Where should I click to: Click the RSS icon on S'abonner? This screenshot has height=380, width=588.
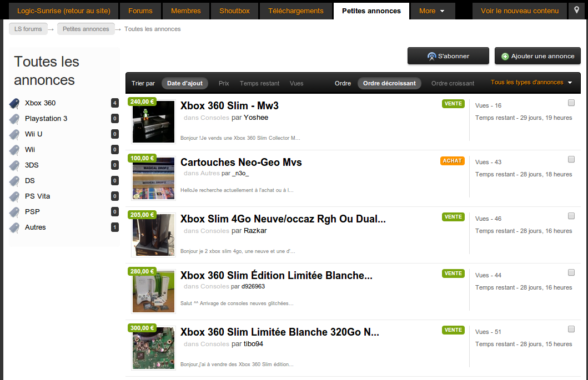(x=431, y=57)
